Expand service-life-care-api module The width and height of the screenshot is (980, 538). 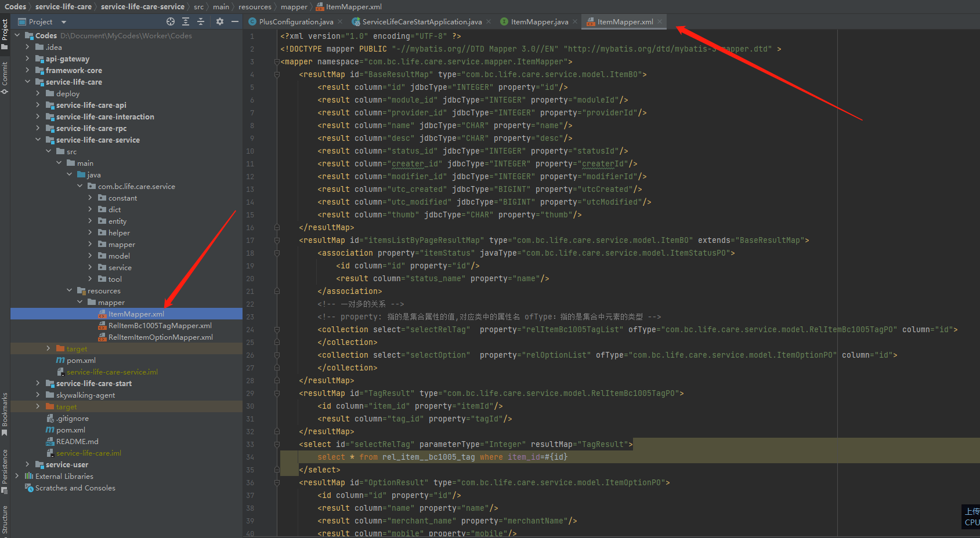[x=38, y=105]
